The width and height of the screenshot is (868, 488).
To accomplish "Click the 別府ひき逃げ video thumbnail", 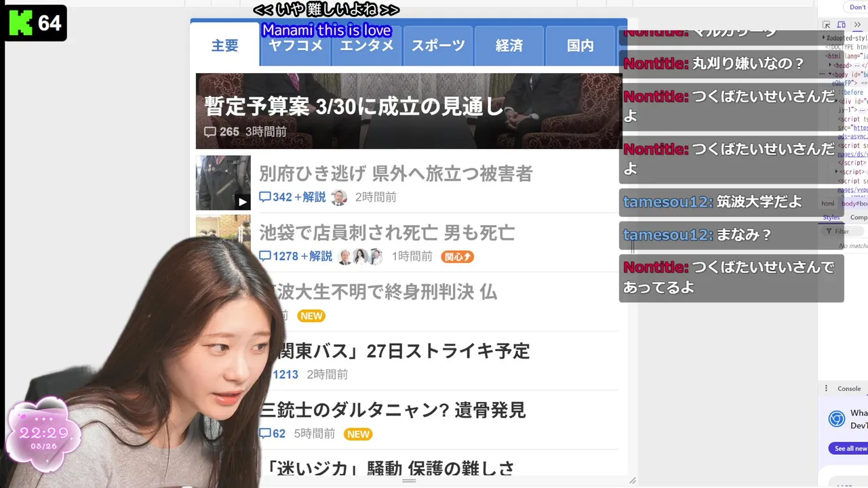I will [x=223, y=183].
